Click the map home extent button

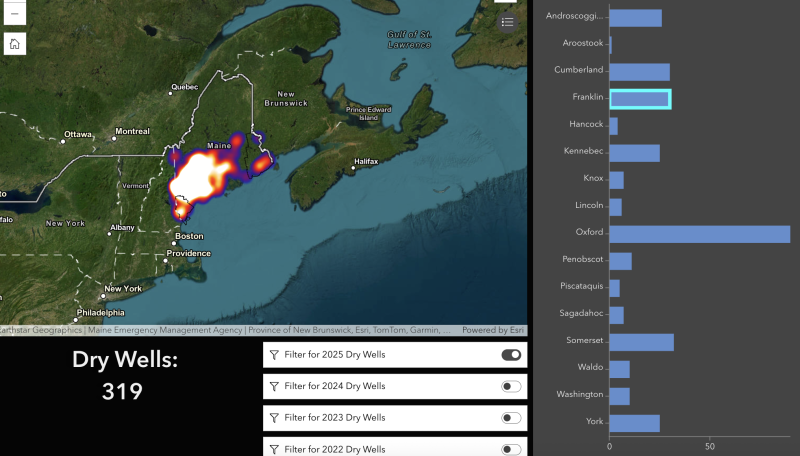(x=15, y=44)
